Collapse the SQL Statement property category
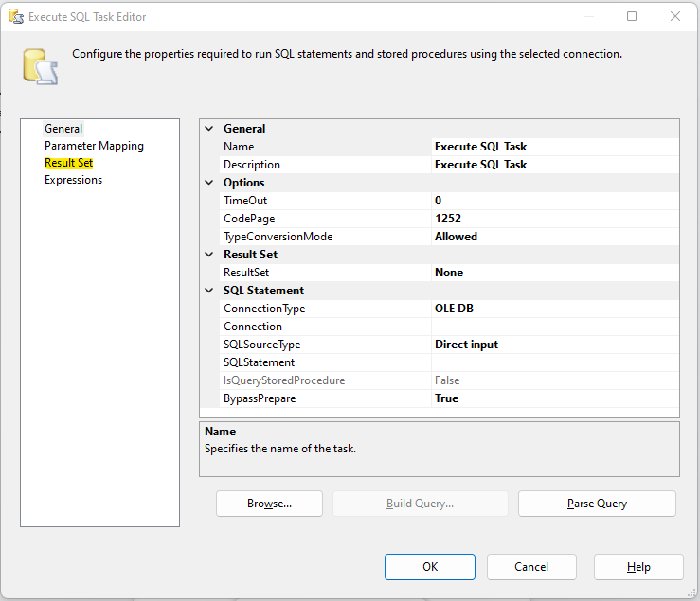The width and height of the screenshot is (700, 601). point(209,291)
